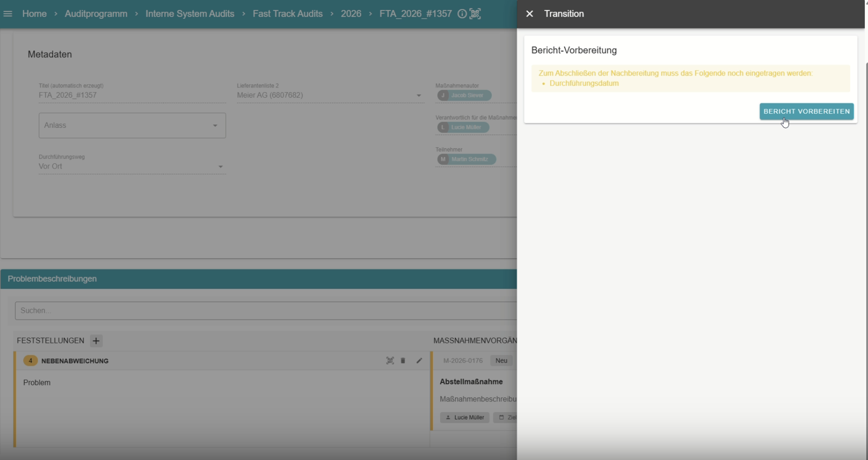Expand the Lieferantenliste 2 dropdown

[x=330, y=95]
